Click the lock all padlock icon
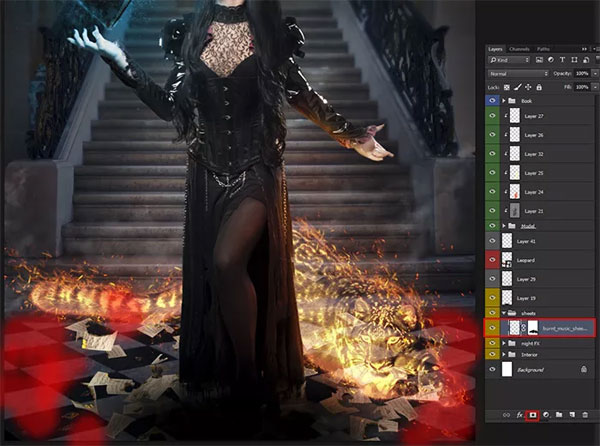The image size is (600, 446). (x=539, y=87)
